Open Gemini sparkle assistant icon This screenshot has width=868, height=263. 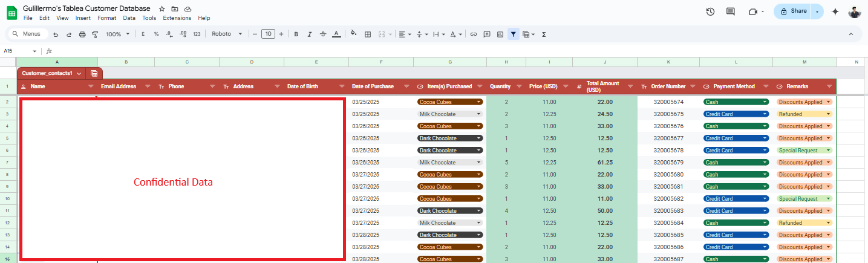835,11
